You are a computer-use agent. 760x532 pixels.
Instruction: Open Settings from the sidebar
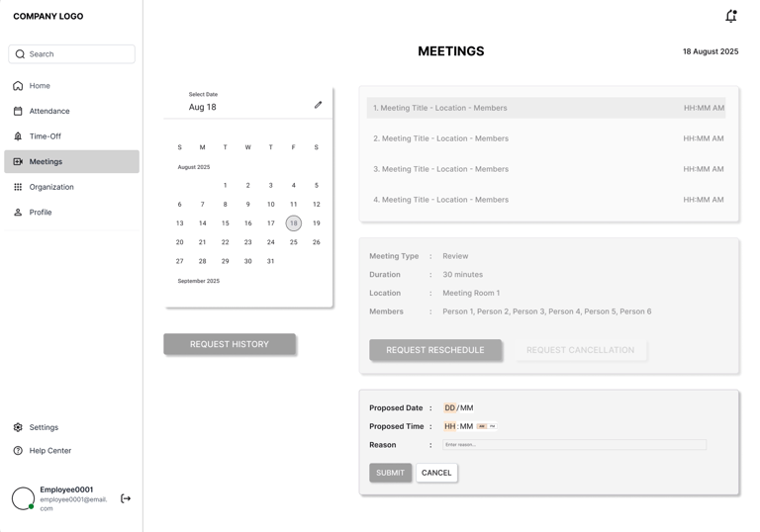click(44, 427)
